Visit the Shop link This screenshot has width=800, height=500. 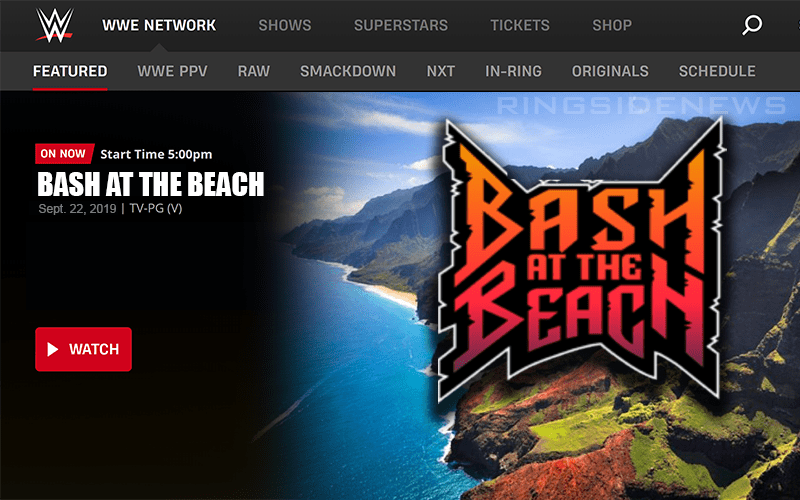(x=612, y=25)
